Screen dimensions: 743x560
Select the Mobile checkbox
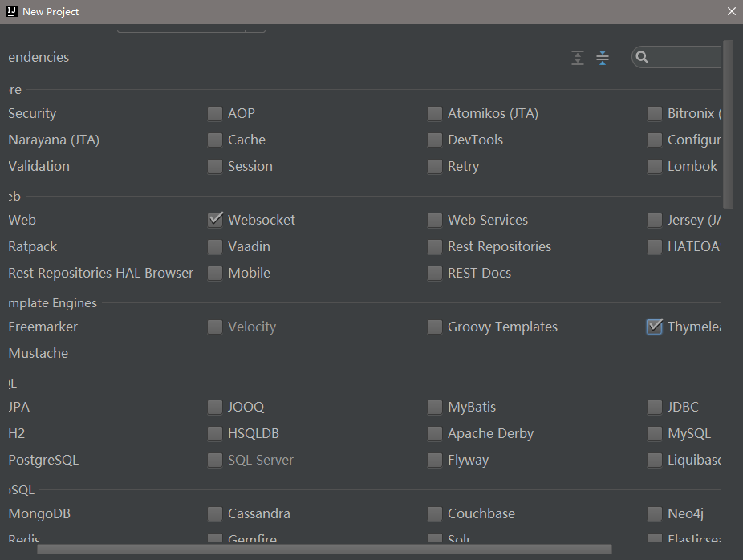tap(215, 274)
